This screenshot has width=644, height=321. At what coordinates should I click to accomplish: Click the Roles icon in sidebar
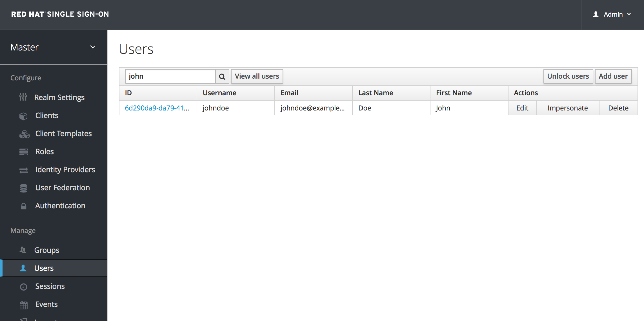(x=23, y=152)
